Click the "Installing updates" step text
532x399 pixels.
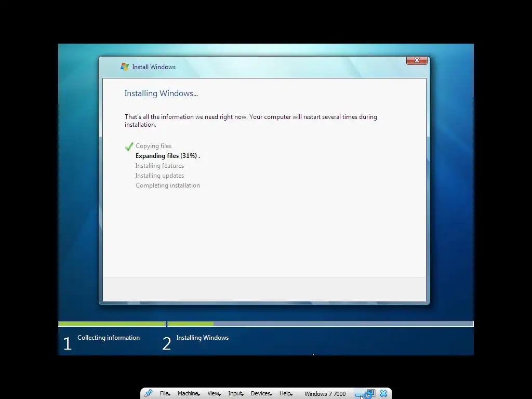(159, 176)
